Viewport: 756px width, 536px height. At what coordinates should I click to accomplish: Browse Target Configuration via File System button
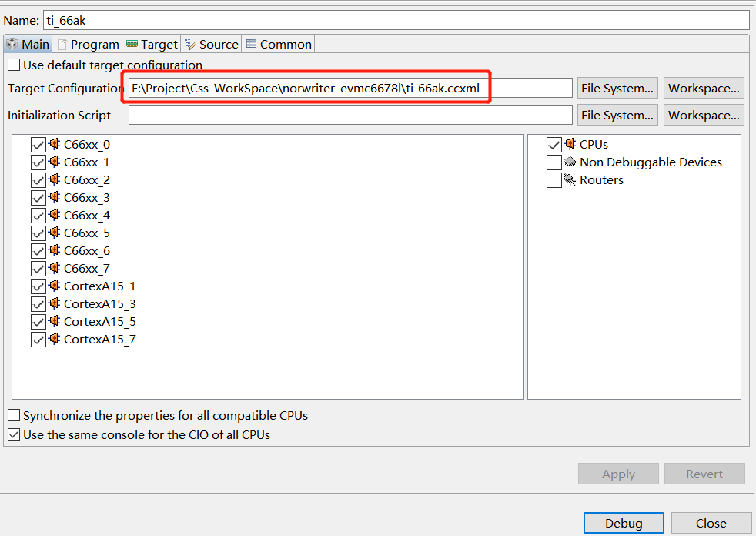pyautogui.click(x=617, y=87)
